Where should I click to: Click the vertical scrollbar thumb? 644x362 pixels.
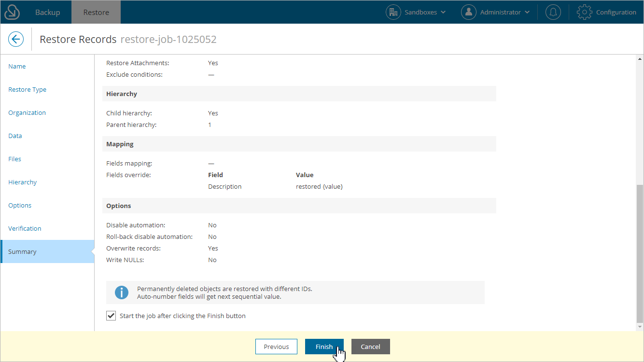click(640, 253)
